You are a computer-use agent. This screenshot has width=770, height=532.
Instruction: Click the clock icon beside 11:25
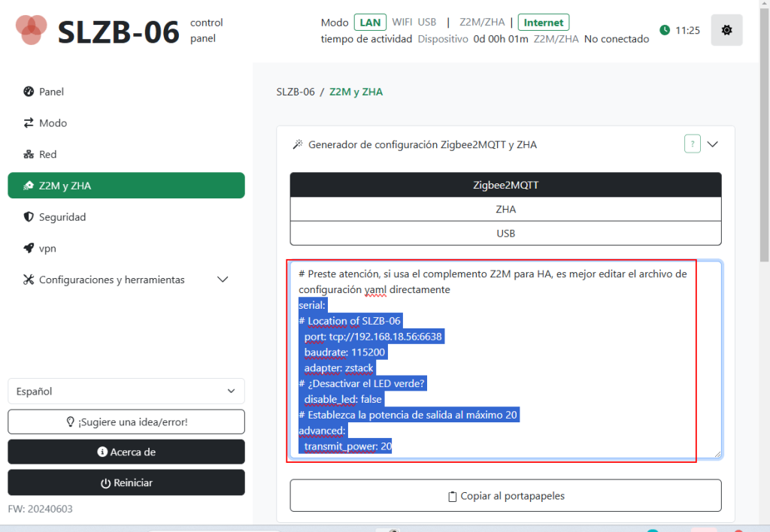(x=665, y=30)
